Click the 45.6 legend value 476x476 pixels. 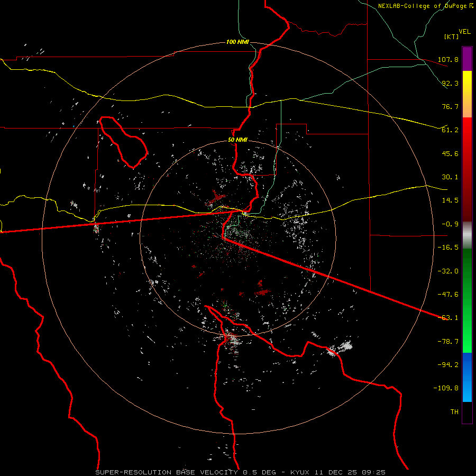450,153
